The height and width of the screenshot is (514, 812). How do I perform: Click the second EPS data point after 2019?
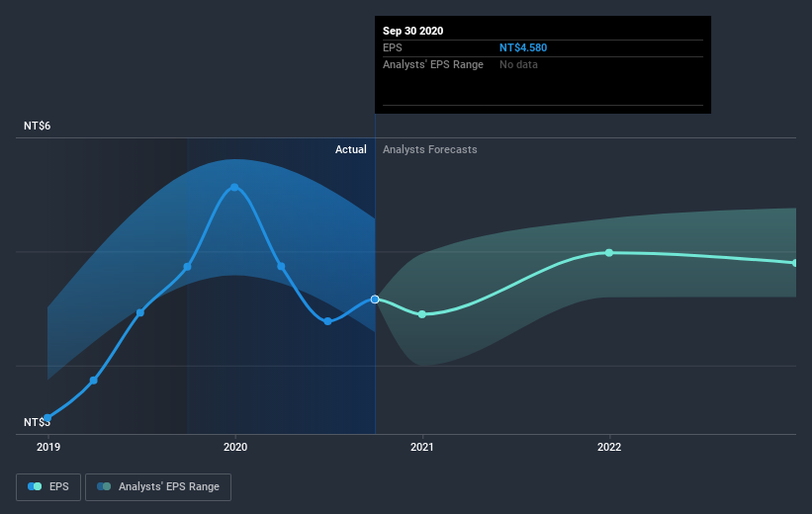pos(94,381)
